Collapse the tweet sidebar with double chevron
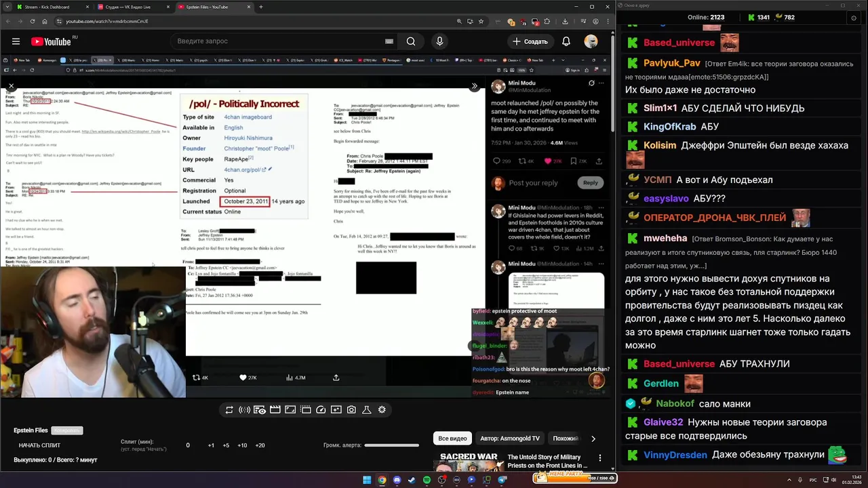The image size is (868, 488). 474,86
